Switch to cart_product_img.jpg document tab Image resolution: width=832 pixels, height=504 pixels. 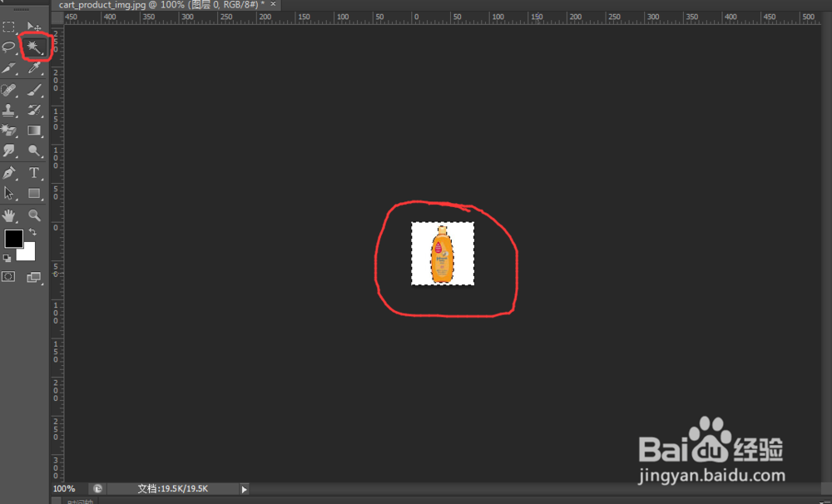[x=161, y=5]
